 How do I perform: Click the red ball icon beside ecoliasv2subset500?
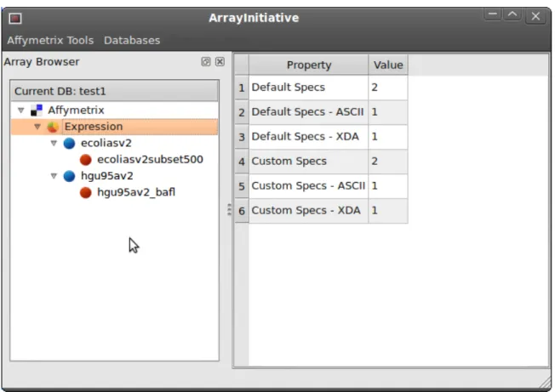coord(86,160)
